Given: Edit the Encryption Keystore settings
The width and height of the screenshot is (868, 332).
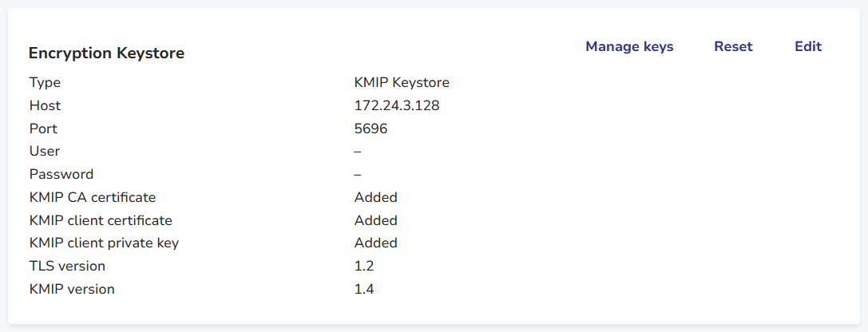Looking at the screenshot, I should pos(808,46).
